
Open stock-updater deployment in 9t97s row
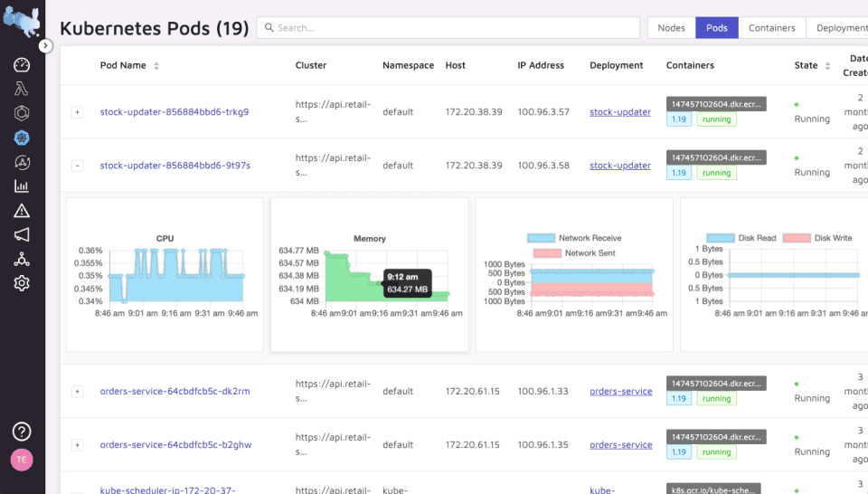coord(620,166)
